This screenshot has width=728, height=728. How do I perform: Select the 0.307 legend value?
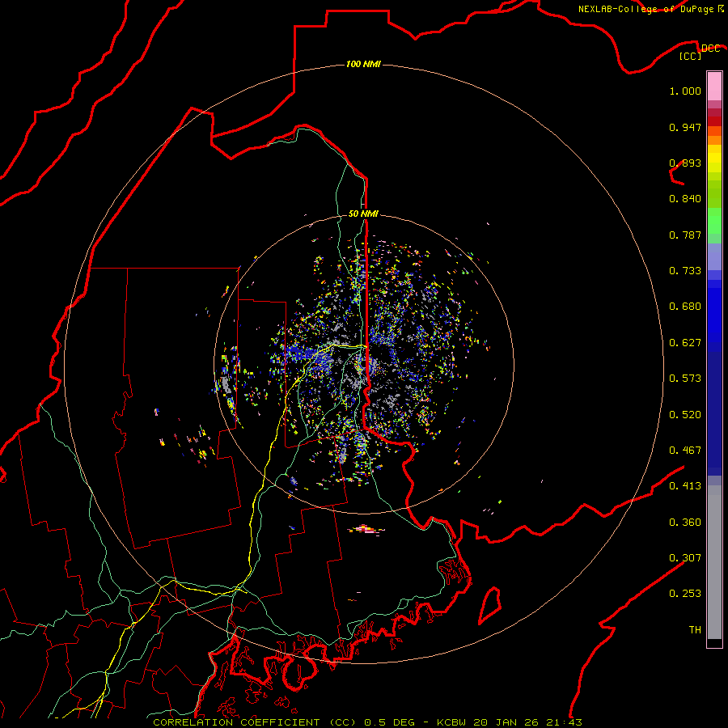[685, 558]
